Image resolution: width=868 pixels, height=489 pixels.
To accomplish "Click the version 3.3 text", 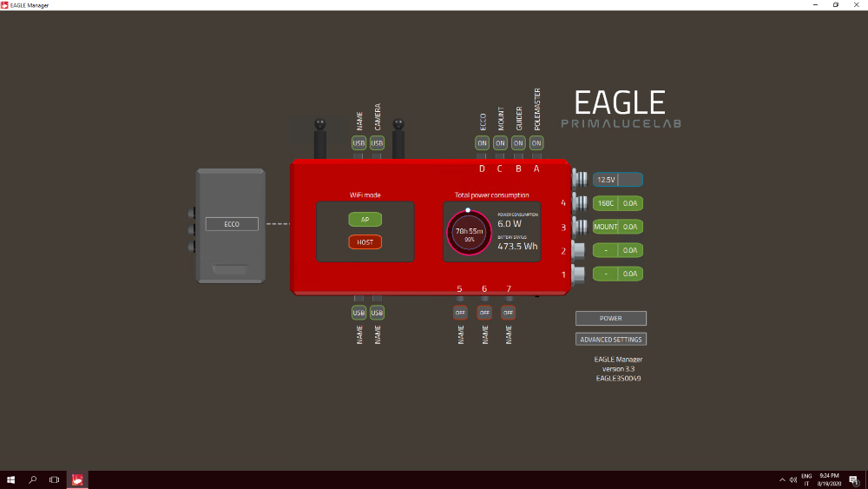I will (618, 369).
